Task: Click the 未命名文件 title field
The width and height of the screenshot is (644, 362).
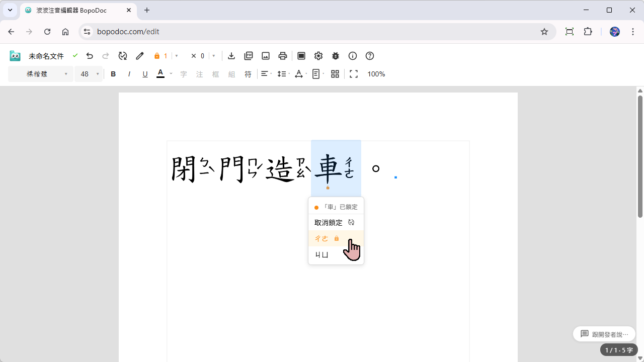Action: (46, 56)
